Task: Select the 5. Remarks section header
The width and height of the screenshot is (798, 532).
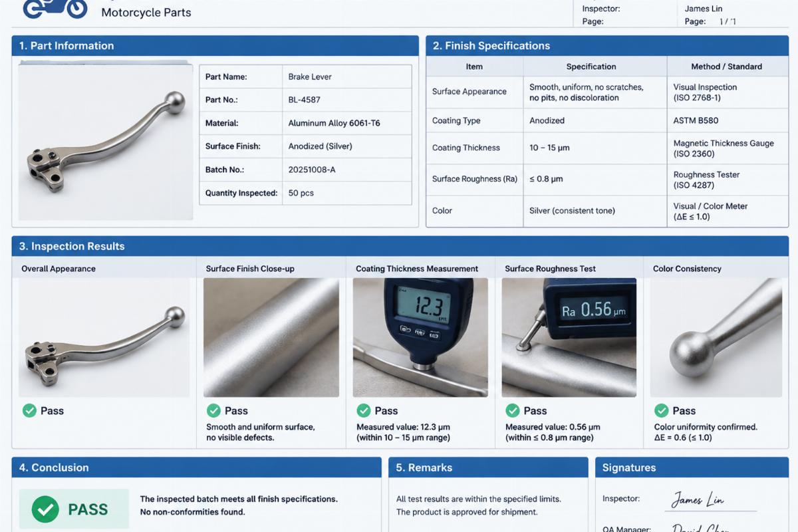Action: pos(488,467)
